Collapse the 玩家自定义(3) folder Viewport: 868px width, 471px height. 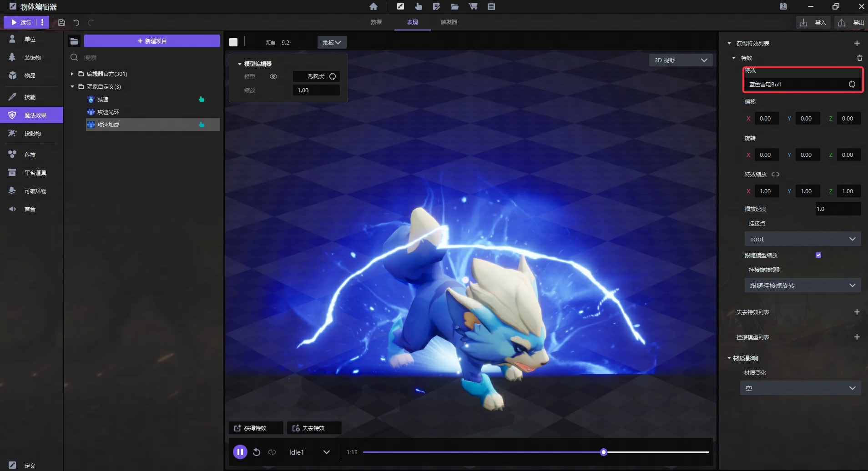[72, 86]
